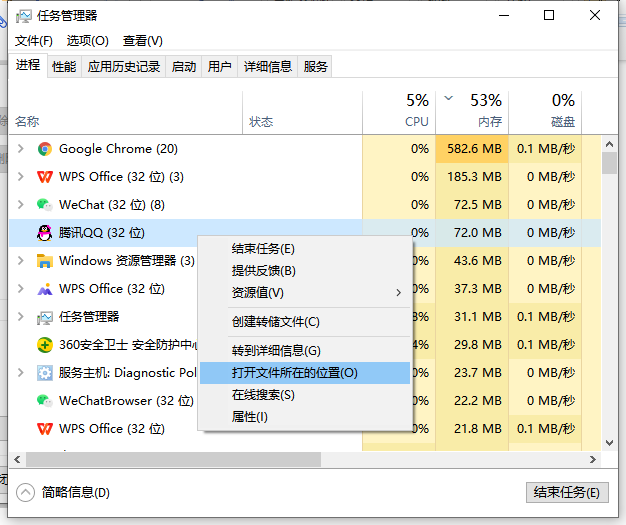Expand the WeChat (32 位) process group
The width and height of the screenshot is (626, 525).
21,205
